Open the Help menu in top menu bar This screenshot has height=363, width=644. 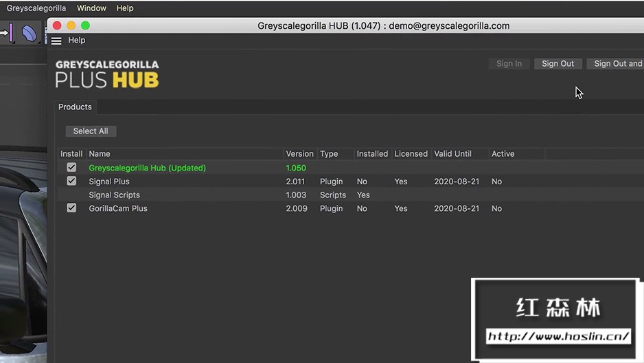[125, 8]
